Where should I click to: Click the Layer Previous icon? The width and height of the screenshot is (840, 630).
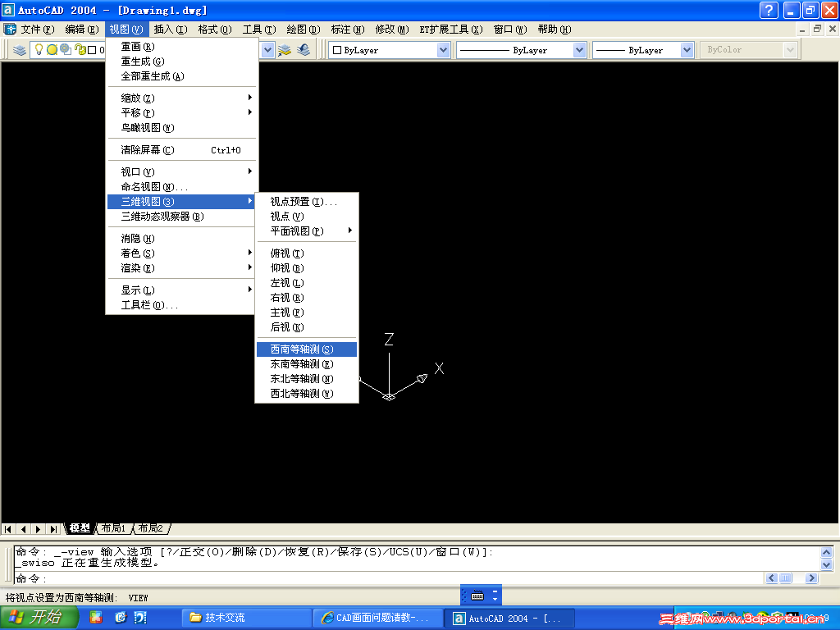click(304, 50)
